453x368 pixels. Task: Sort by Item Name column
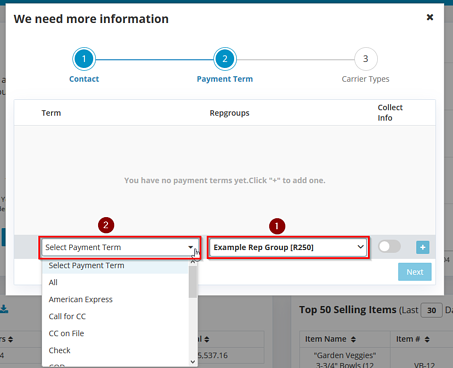353,339
